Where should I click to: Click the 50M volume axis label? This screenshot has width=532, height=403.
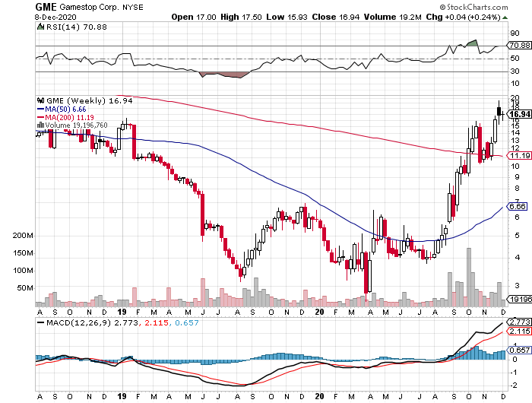coord(25,288)
